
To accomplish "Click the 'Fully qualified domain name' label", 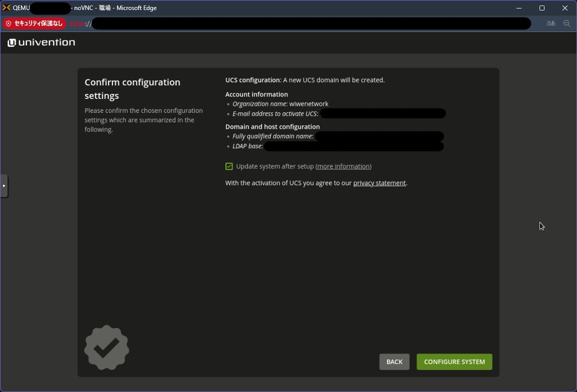I will click(272, 136).
